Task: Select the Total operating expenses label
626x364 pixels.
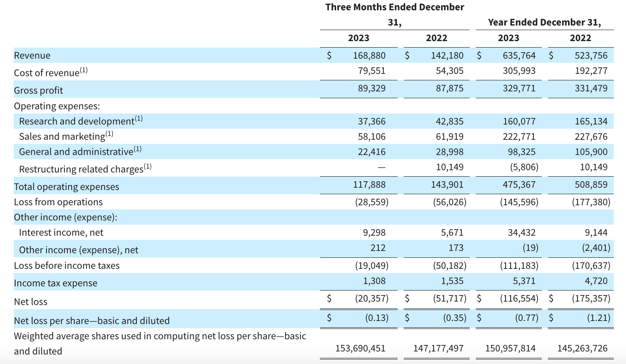Action: tap(66, 187)
